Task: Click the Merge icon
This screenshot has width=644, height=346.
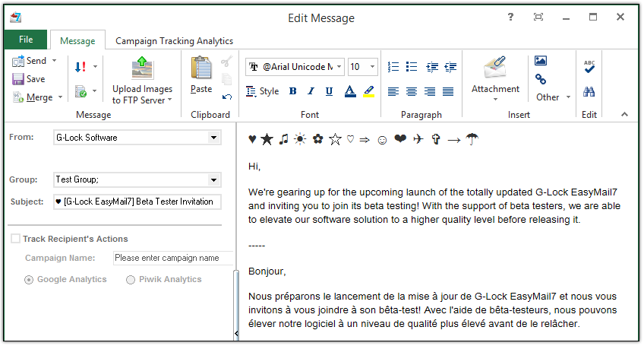Action: (18, 97)
